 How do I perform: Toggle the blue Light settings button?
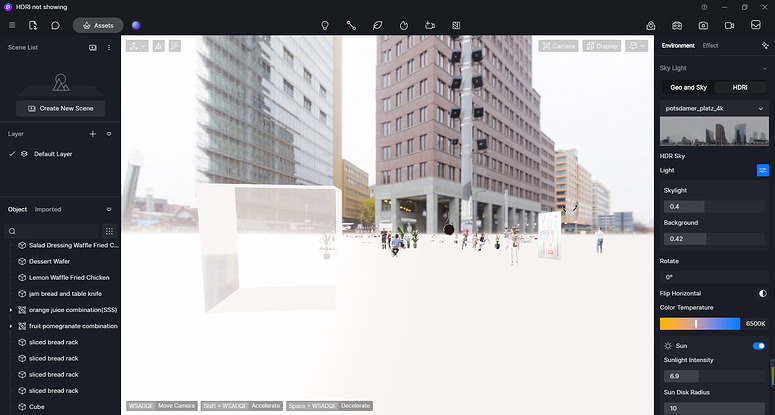click(763, 170)
